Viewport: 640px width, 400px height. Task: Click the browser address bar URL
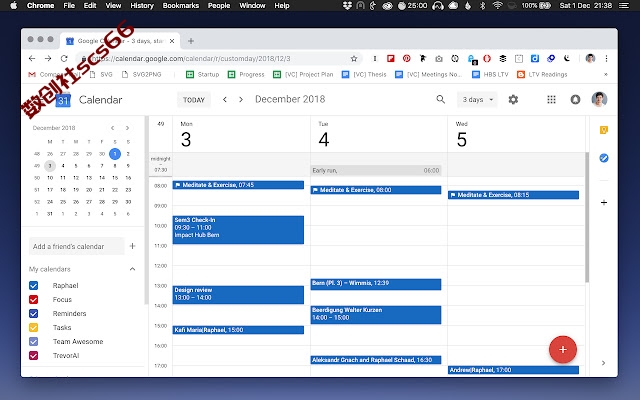191,58
